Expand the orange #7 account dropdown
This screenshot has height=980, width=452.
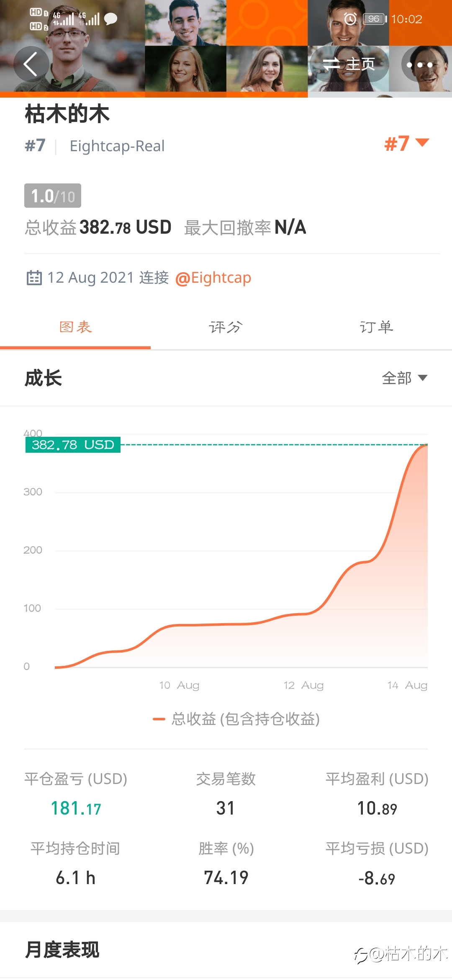[x=407, y=144]
